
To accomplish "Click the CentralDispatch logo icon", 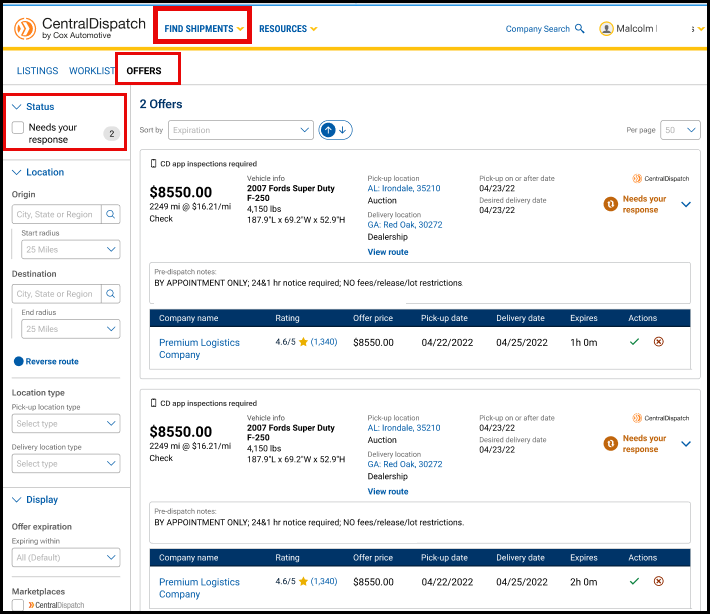I will (x=25, y=29).
